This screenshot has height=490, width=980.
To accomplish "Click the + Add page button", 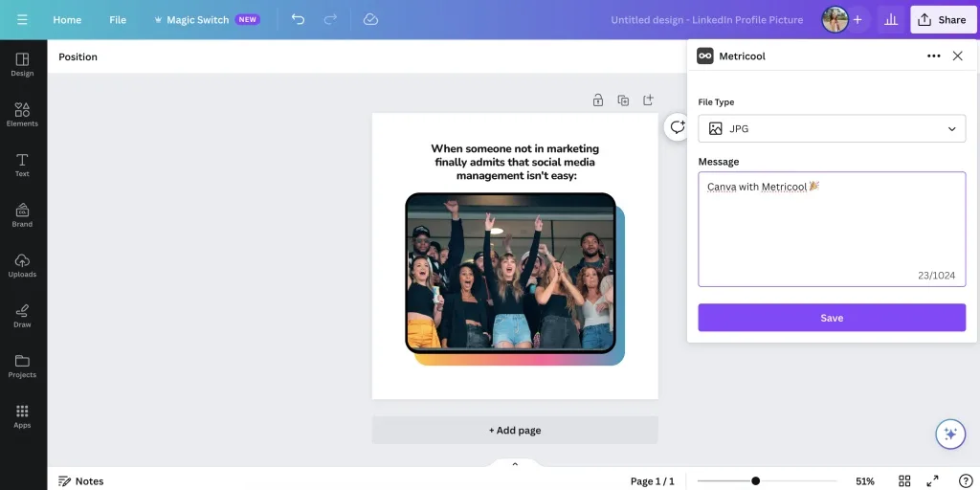I will (515, 430).
